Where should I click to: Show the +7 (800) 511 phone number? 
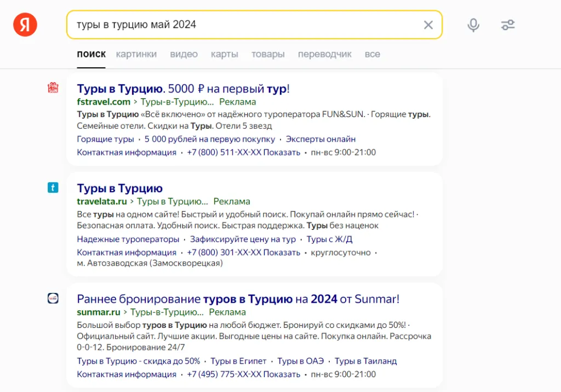click(x=244, y=152)
